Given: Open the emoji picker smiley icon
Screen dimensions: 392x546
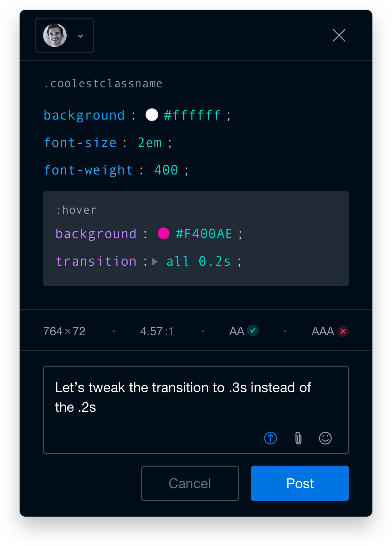Looking at the screenshot, I should [325, 438].
